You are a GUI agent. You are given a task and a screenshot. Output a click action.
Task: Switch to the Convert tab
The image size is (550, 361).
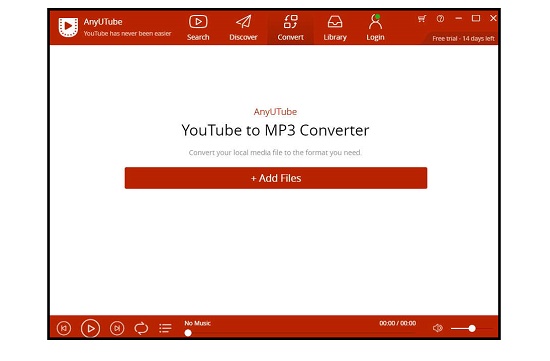tap(290, 28)
